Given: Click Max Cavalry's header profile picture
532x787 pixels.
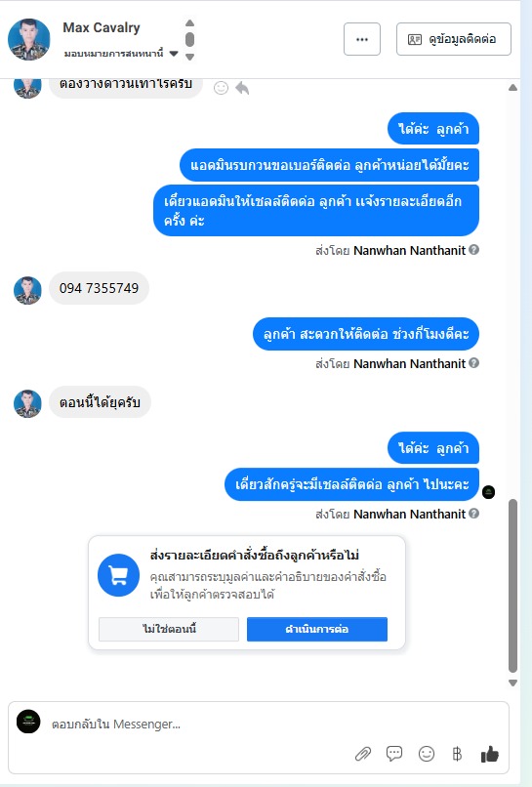Looking at the screenshot, I should click(29, 39).
